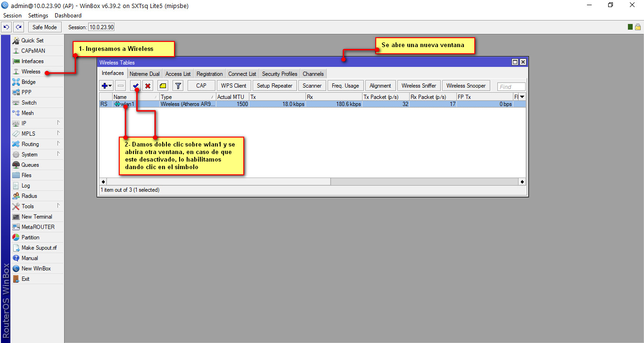Open Bridge from the sidebar
Viewport: 644px width, 343px height.
pos(28,82)
